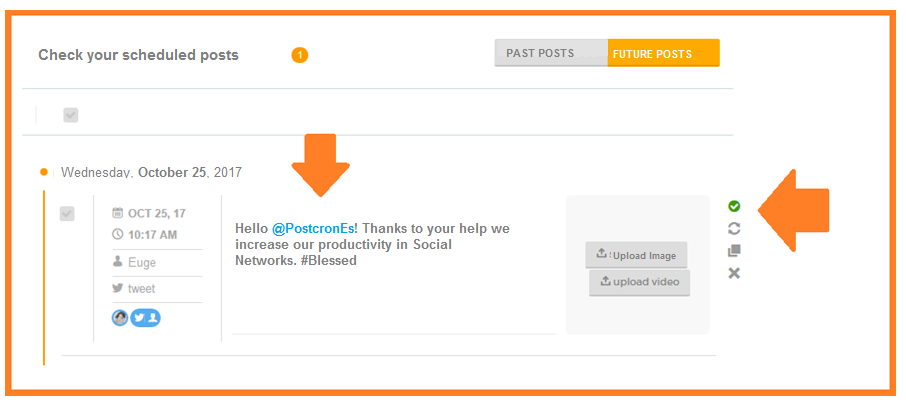This screenshot has height=408, width=906.
Task: Click the green checkmark approve icon
Action: pyautogui.click(x=734, y=206)
